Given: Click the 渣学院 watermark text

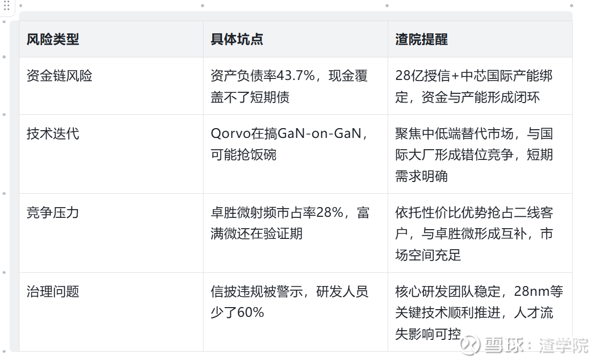Looking at the screenshot, I should tap(563, 346).
